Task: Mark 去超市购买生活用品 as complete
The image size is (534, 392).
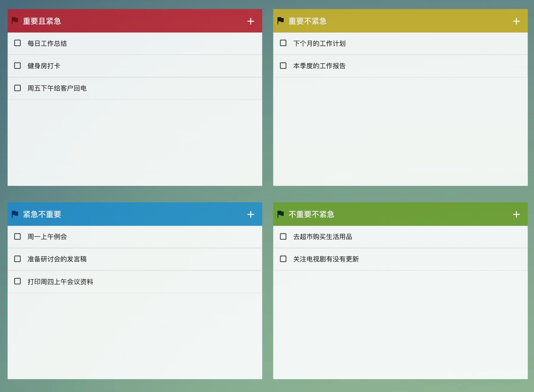Action: pyautogui.click(x=283, y=236)
